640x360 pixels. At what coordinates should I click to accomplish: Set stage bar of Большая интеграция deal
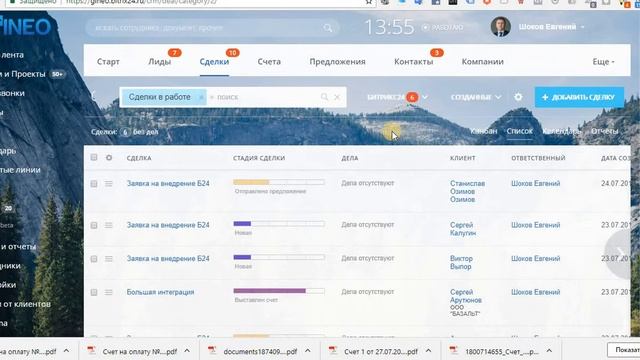[x=279, y=291]
